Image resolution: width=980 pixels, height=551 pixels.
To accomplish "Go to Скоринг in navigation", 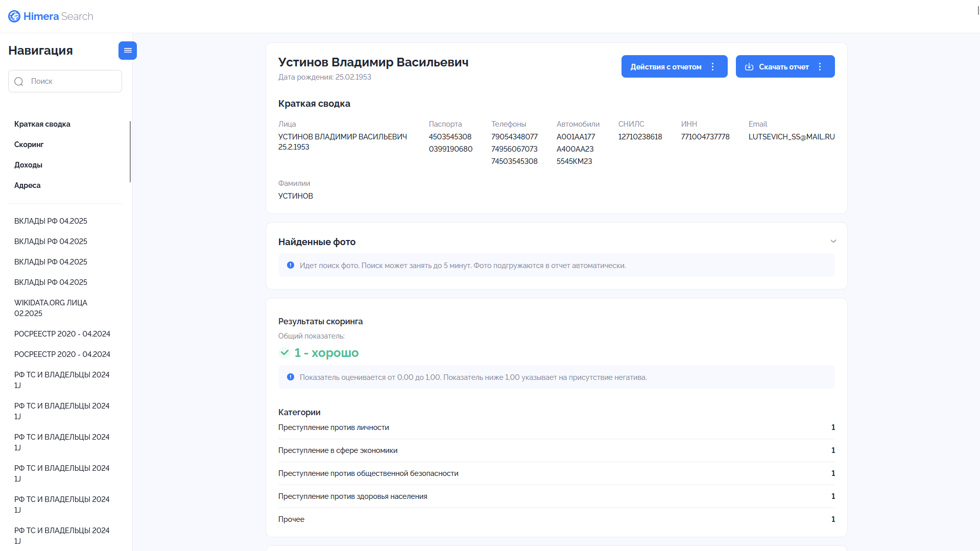I will tap(29, 145).
